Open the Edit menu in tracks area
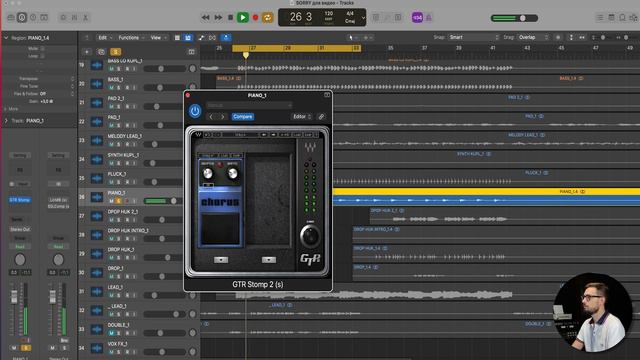 tap(105, 38)
